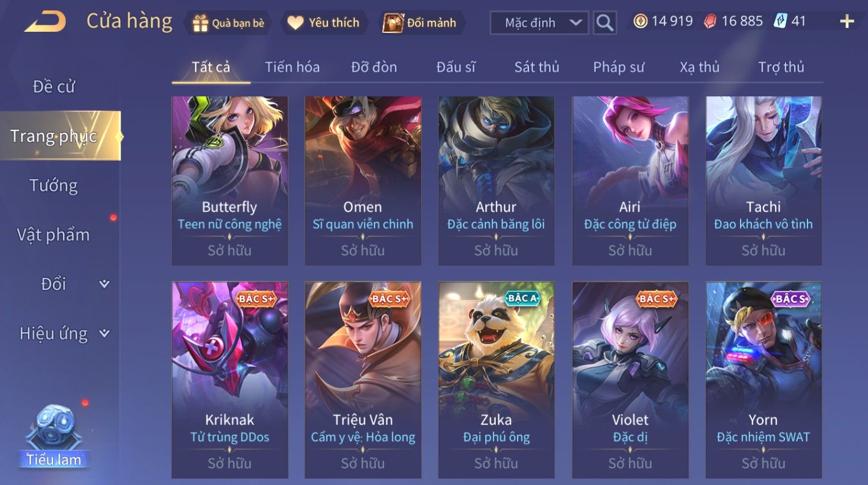Image resolution: width=868 pixels, height=485 pixels.
Task: Open Yêu thích heart favorites
Action: click(x=295, y=23)
